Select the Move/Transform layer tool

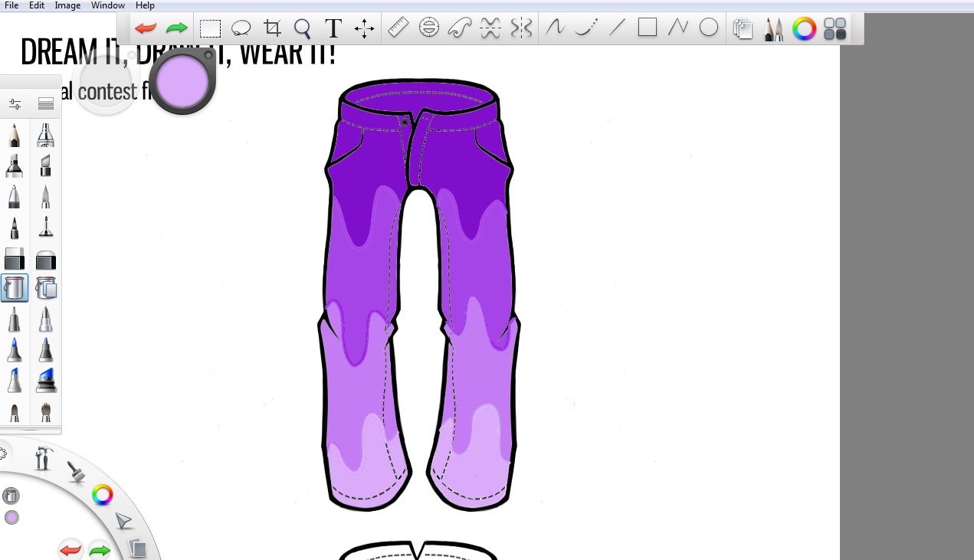click(364, 29)
